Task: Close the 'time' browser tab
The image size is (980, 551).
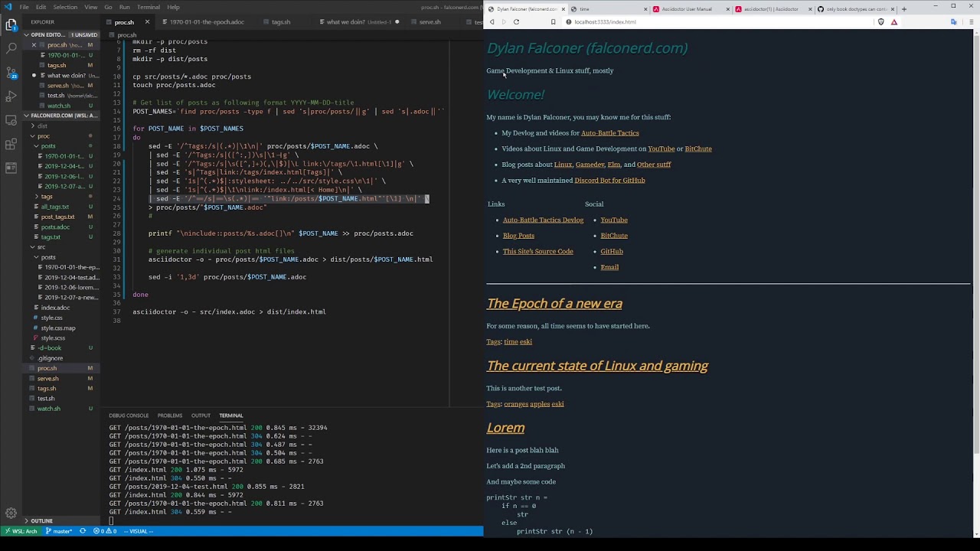Action: click(645, 9)
